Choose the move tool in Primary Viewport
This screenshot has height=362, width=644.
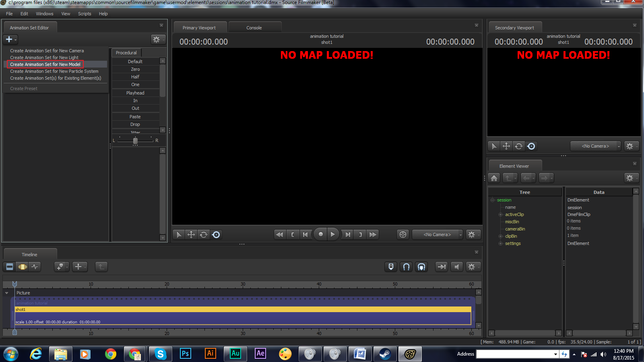click(x=191, y=234)
